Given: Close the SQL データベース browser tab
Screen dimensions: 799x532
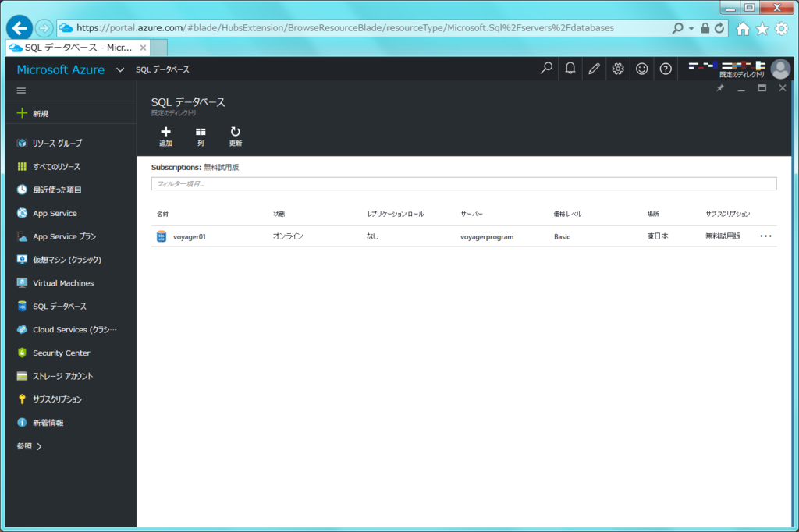Looking at the screenshot, I should pos(144,48).
